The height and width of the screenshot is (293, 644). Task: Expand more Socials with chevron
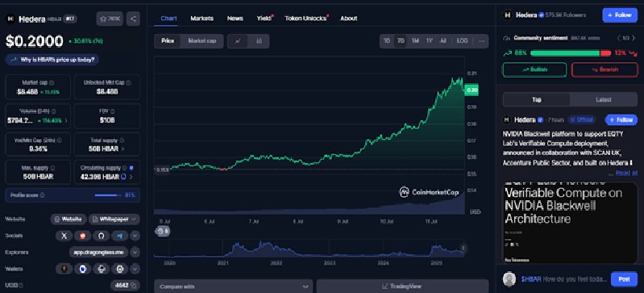point(135,236)
